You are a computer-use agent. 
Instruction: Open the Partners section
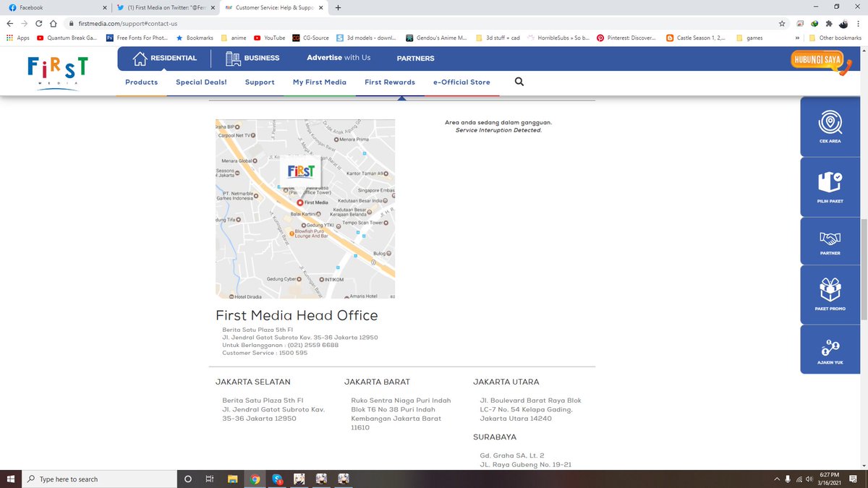click(x=416, y=58)
